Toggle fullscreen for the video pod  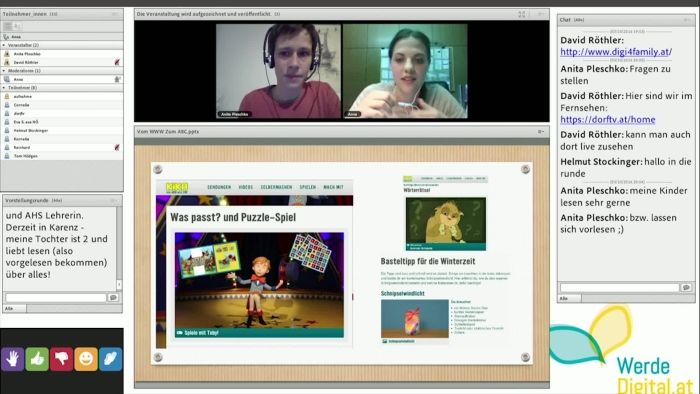(521, 14)
